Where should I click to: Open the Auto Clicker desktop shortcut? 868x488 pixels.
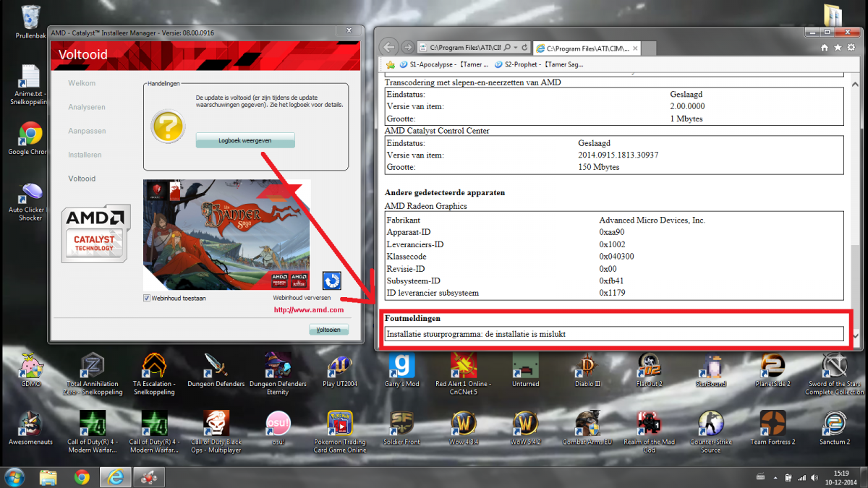coord(30,202)
